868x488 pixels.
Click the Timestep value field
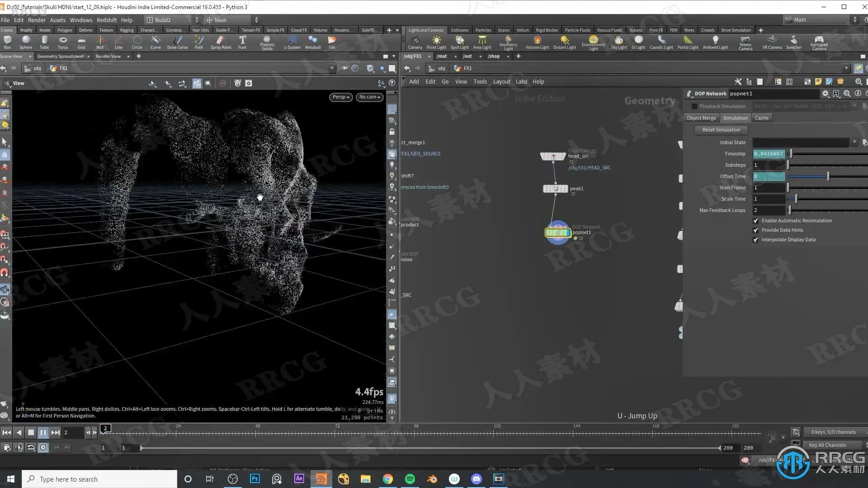[769, 154]
